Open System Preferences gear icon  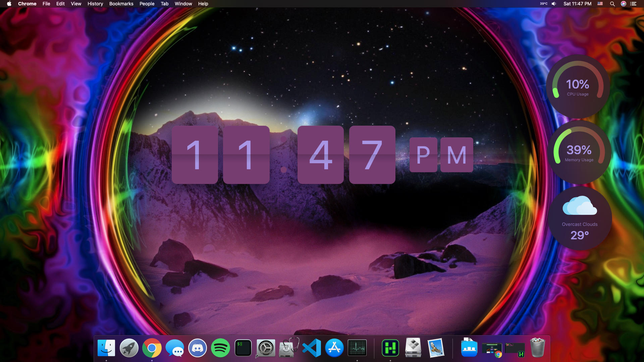pyautogui.click(x=266, y=348)
